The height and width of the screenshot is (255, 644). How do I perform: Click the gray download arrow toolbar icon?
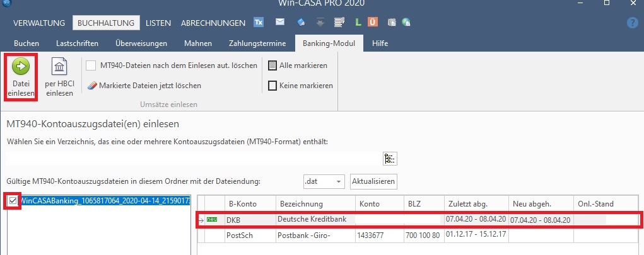[320, 23]
